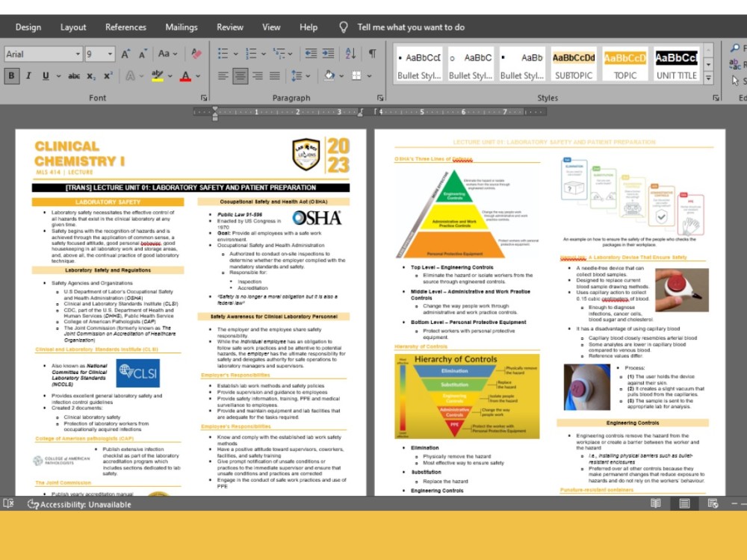This screenshot has width=747, height=560.
Task: Expand shading color dropdown arrow
Action: (x=341, y=75)
